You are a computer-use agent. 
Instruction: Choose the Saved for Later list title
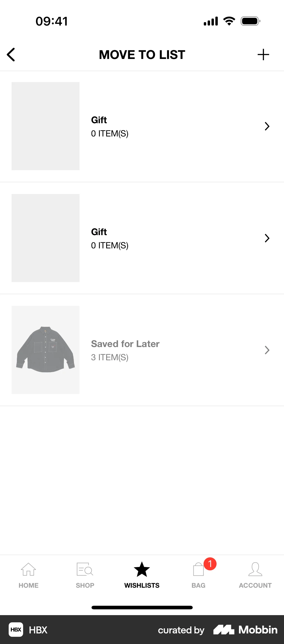(125, 344)
